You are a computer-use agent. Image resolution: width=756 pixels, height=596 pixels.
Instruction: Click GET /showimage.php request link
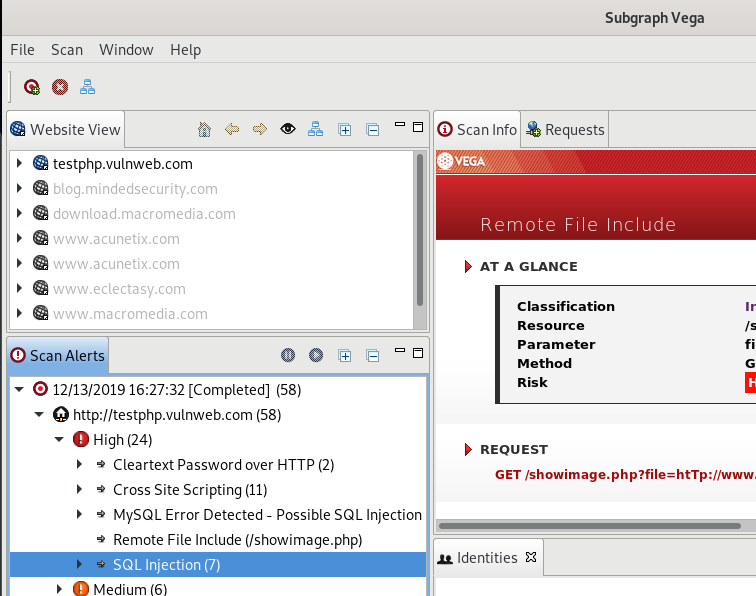[x=625, y=474]
